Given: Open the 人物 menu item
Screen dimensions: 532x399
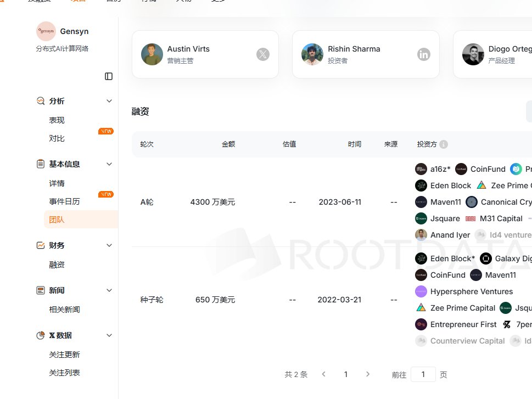Looking at the screenshot, I should [x=184, y=2].
